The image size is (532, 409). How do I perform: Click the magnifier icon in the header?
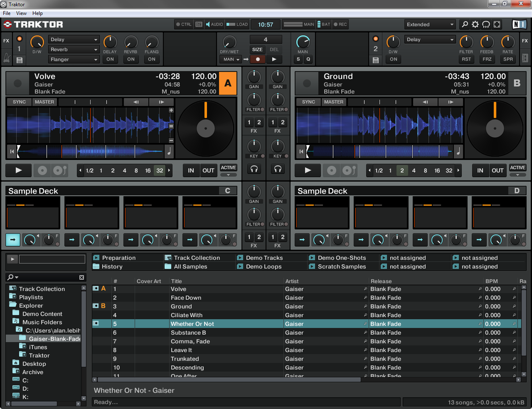point(465,25)
